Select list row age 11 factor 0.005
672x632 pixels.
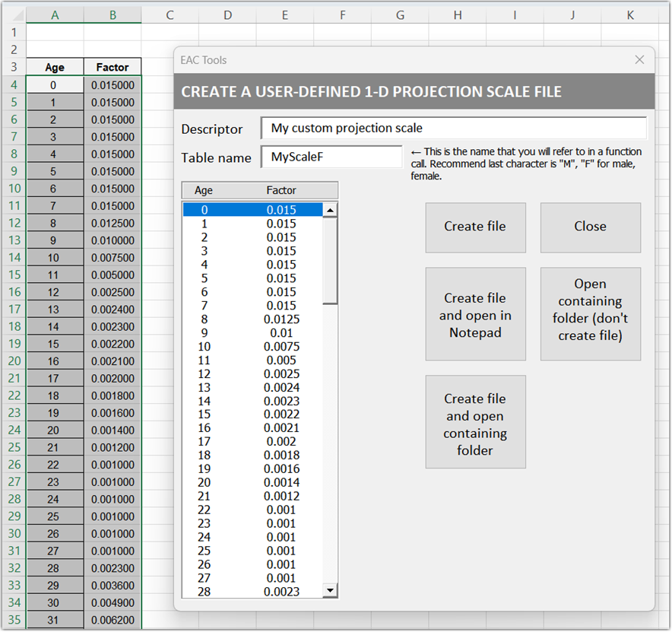pyautogui.click(x=252, y=360)
